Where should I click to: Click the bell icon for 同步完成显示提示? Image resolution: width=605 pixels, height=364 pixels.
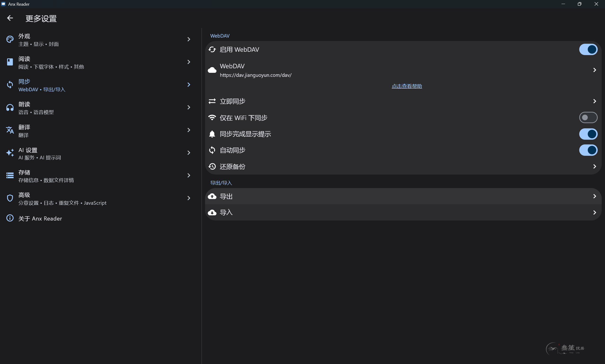pos(212,134)
